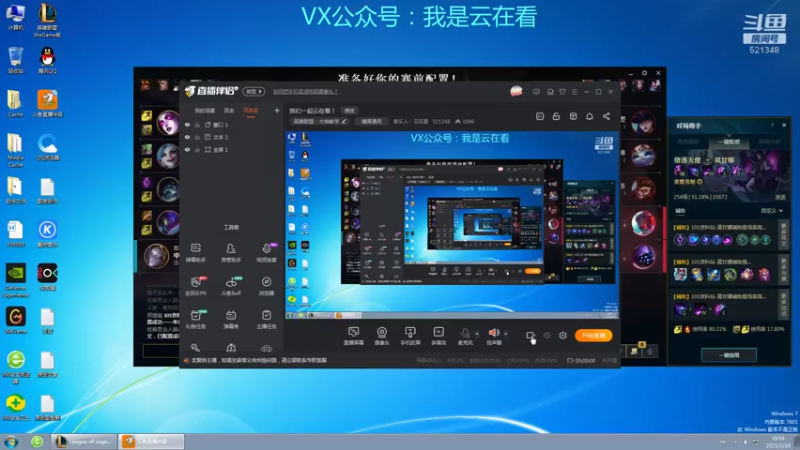This screenshot has width=800, height=450.
Task: Open the help link in title bar
Action: 305,92
